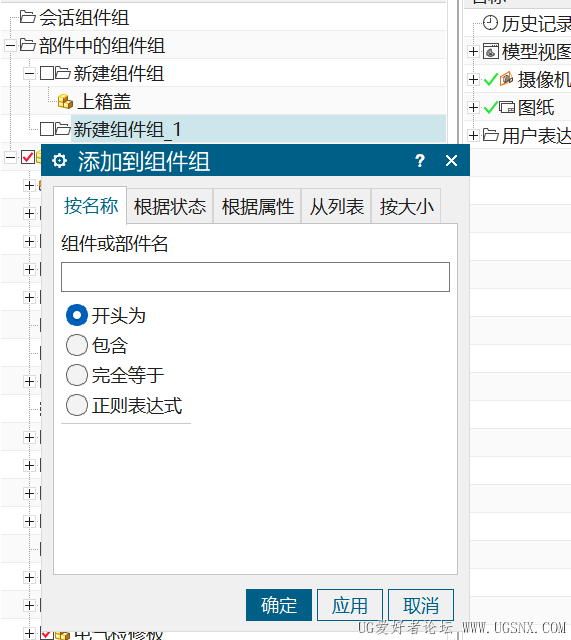This screenshot has width=571, height=640.
Task: Toggle checkbox for 新建组件组
Action: pyautogui.click(x=47, y=73)
